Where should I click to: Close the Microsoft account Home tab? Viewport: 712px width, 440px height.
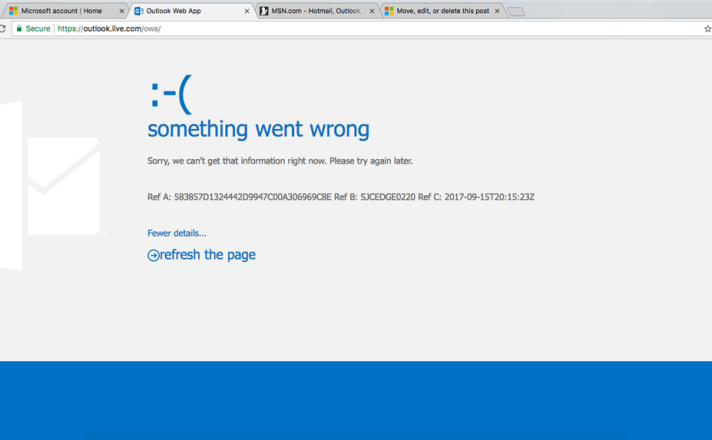click(122, 11)
